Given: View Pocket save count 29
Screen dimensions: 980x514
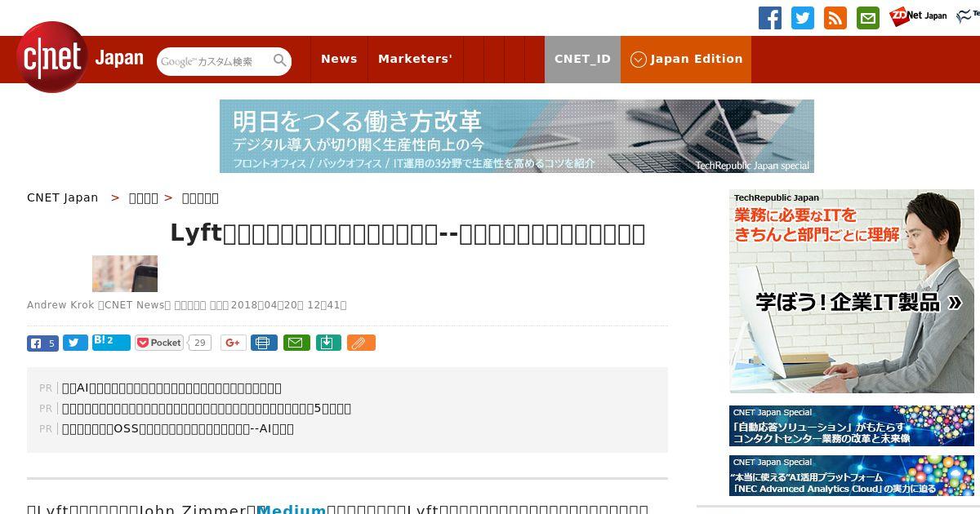Looking at the screenshot, I should [x=199, y=343].
